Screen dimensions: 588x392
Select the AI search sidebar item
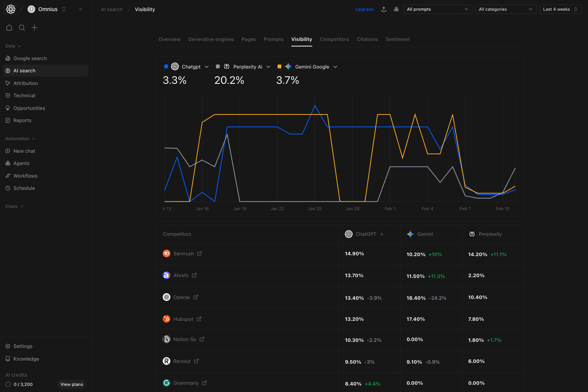(25, 70)
